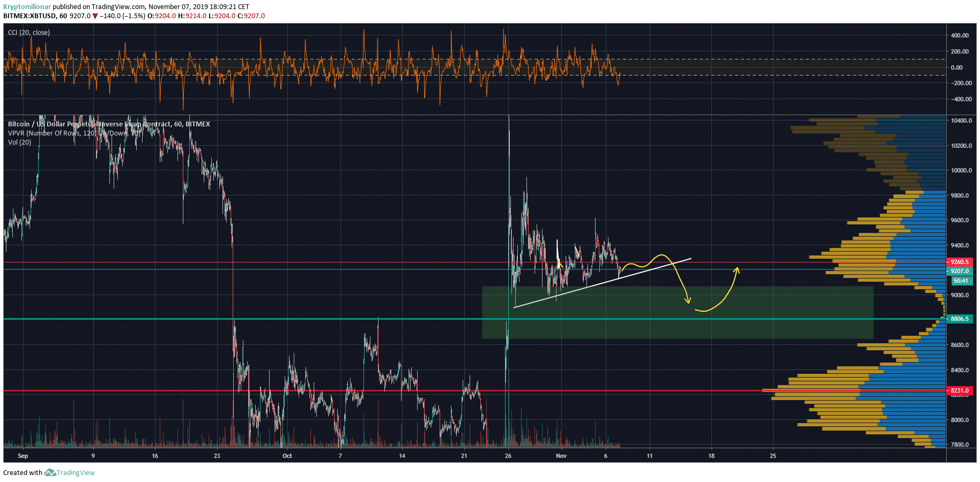Click the TradingView link at bottom left
Image resolution: width=980 pixels, height=482 pixels.
[76, 472]
